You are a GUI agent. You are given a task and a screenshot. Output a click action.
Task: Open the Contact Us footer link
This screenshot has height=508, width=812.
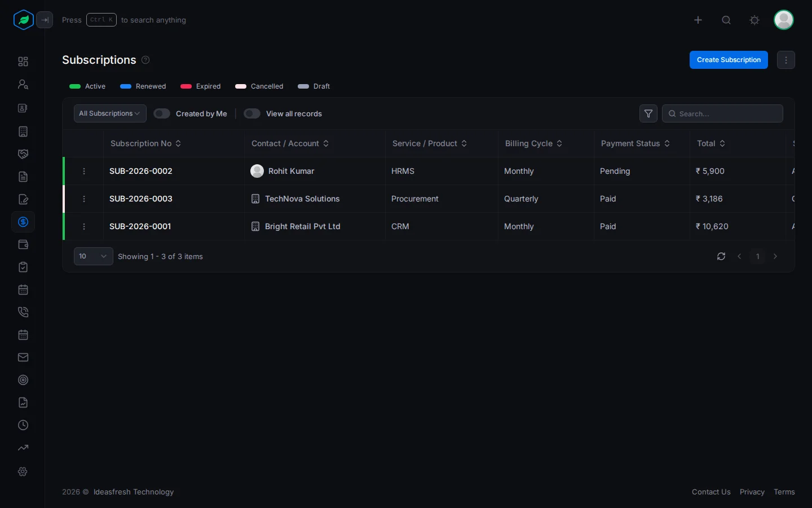coord(711,492)
